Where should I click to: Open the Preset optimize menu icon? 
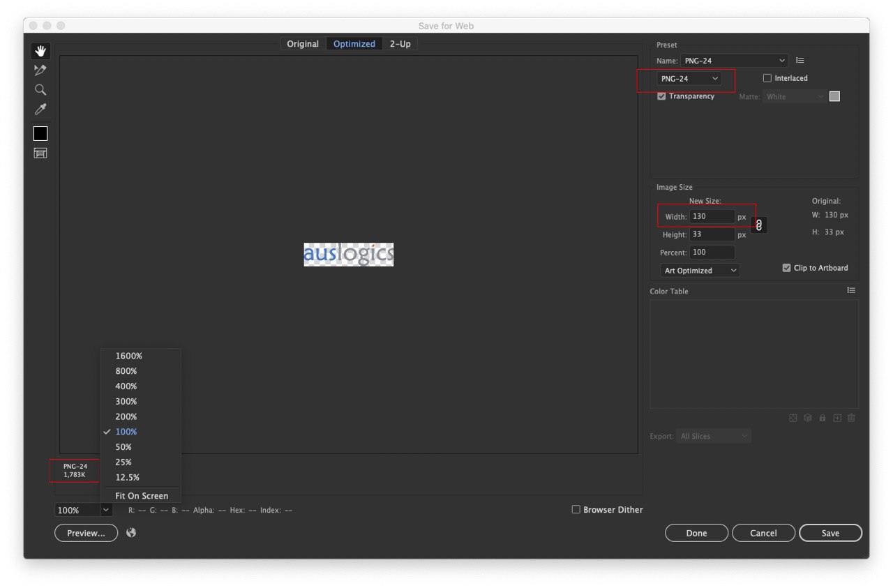[800, 61]
